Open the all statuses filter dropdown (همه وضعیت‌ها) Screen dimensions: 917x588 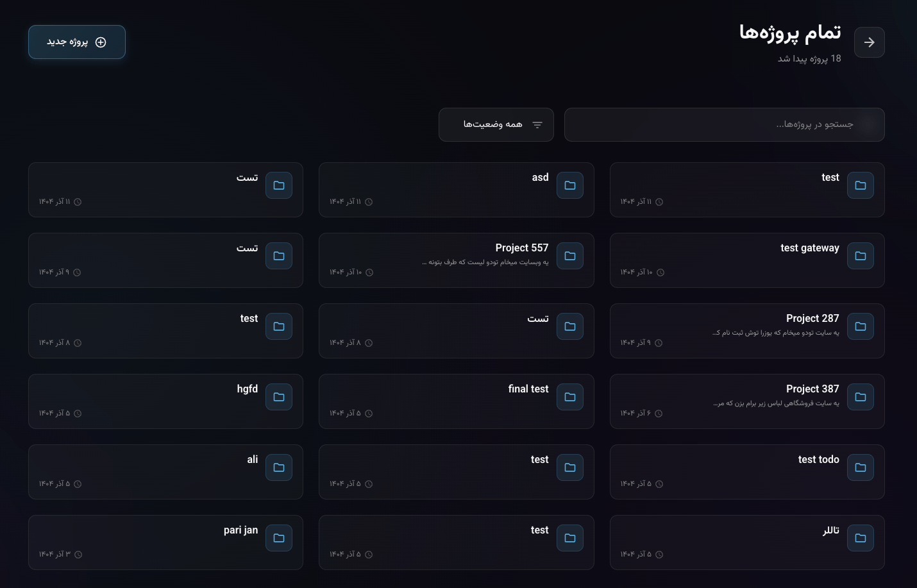click(x=496, y=124)
